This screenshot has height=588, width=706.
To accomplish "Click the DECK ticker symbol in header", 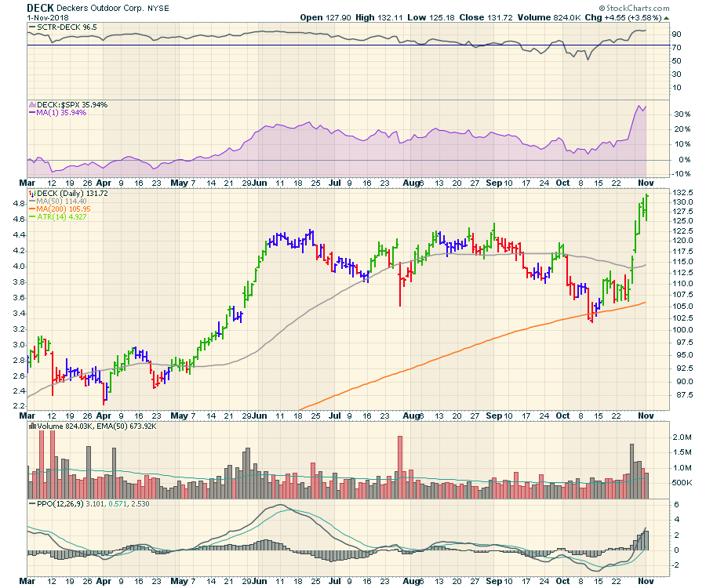I will (40, 7).
